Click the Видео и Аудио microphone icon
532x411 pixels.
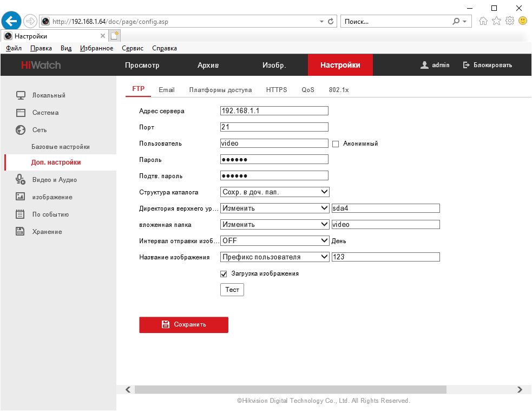pyautogui.click(x=21, y=180)
